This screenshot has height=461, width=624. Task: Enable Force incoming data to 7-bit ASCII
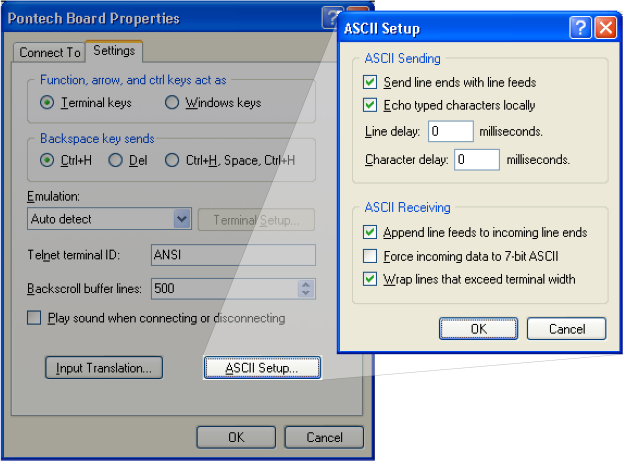tap(371, 256)
